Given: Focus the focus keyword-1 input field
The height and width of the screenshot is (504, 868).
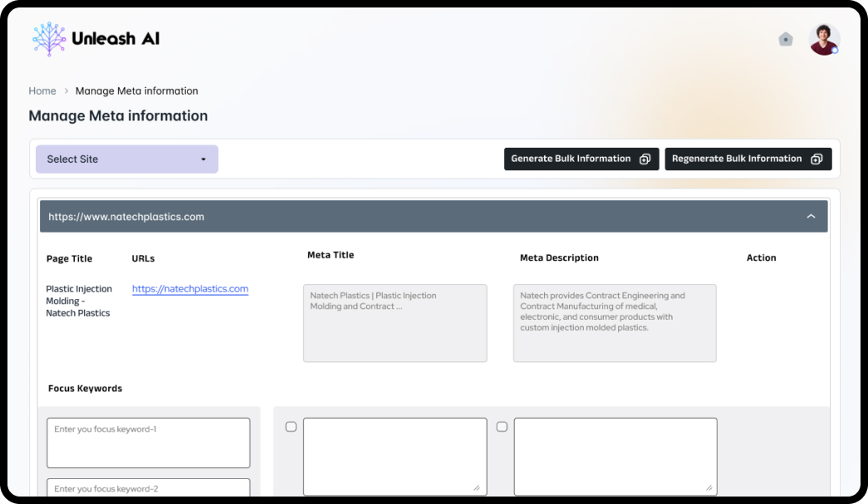Looking at the screenshot, I should click(x=149, y=443).
